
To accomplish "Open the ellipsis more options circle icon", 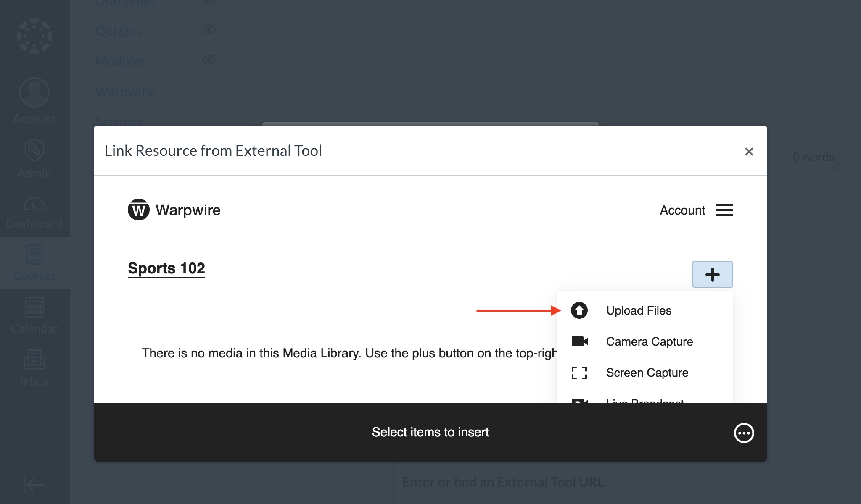I will 744,433.
